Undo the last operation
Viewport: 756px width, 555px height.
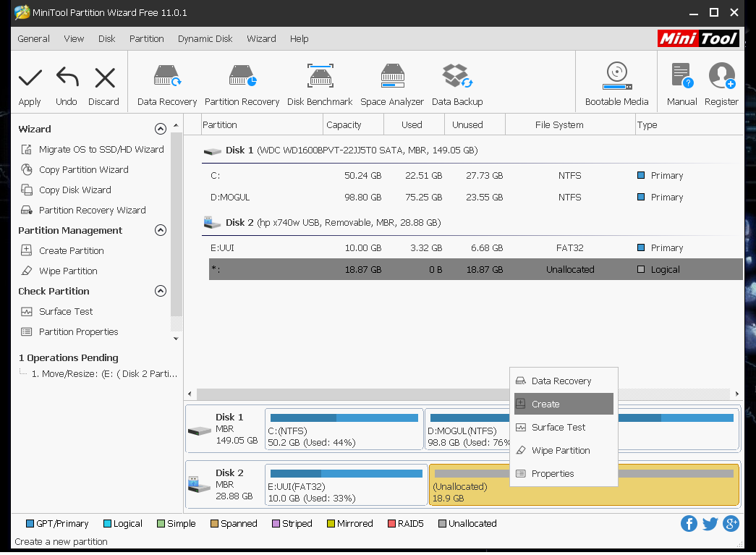coord(67,86)
